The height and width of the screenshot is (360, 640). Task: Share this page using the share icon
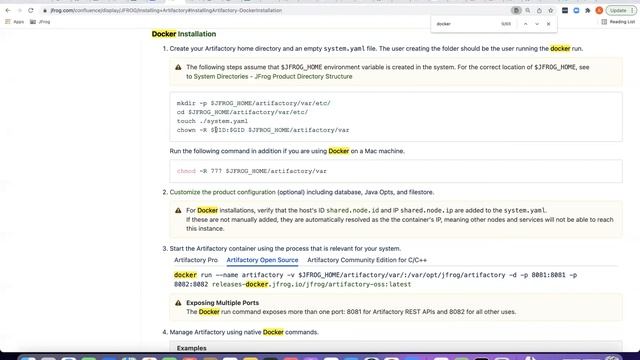pos(539,11)
